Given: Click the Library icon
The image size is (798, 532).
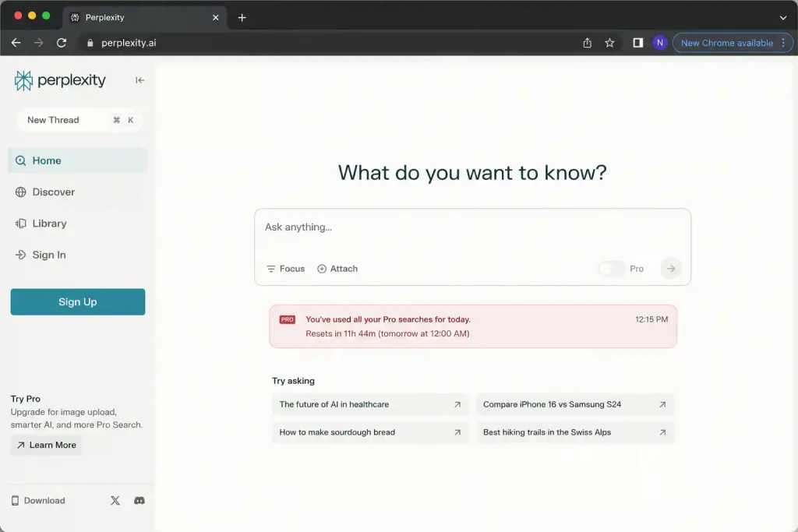Looking at the screenshot, I should click(x=20, y=224).
